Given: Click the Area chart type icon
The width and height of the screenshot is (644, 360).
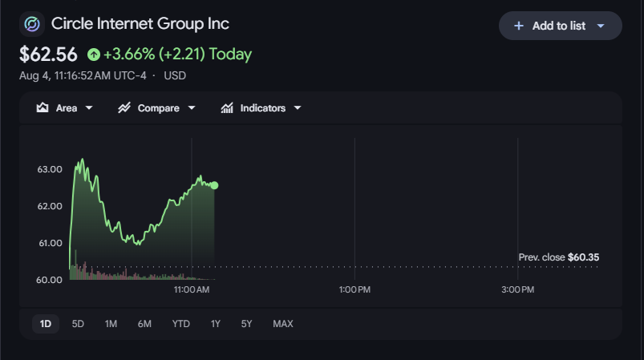Looking at the screenshot, I should (x=43, y=108).
